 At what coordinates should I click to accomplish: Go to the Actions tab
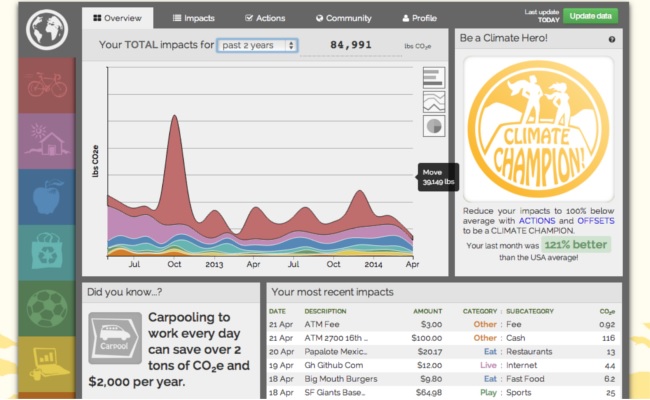(x=264, y=18)
